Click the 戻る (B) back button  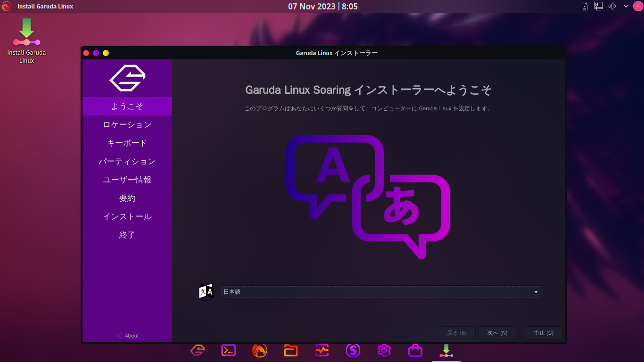[x=457, y=333]
